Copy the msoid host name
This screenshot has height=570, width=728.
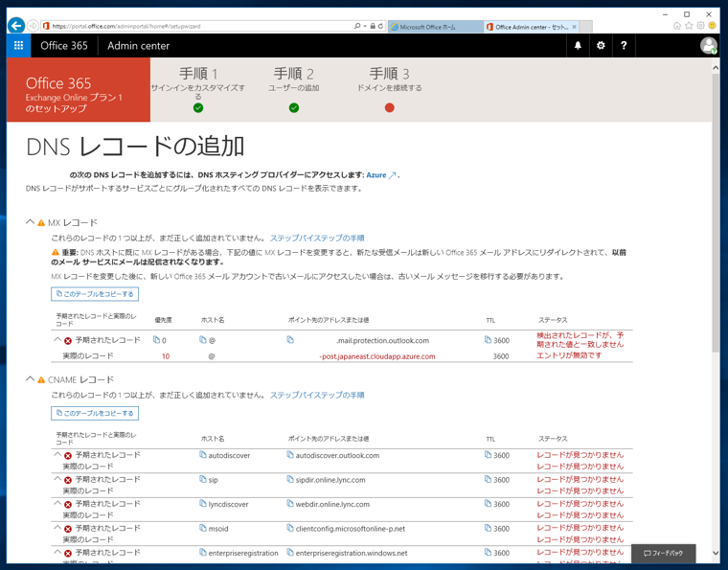point(203,528)
